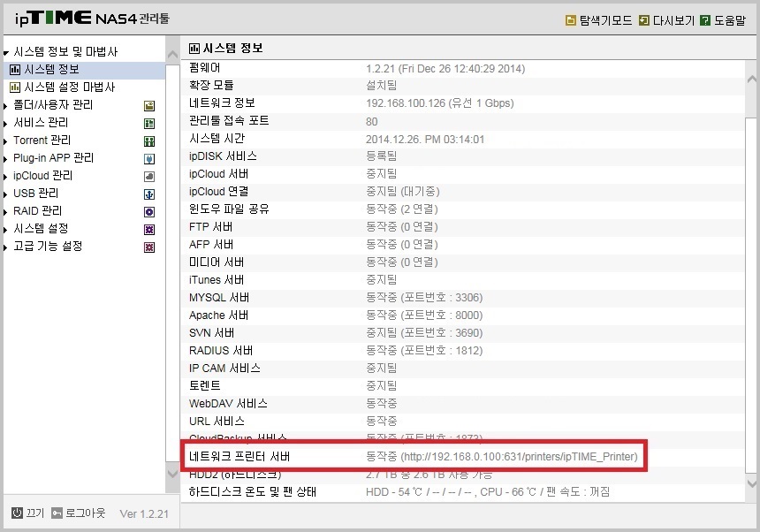Expand the 시스템 설정 tree arrow
This screenshot has width=760, height=532.
(x=5, y=230)
